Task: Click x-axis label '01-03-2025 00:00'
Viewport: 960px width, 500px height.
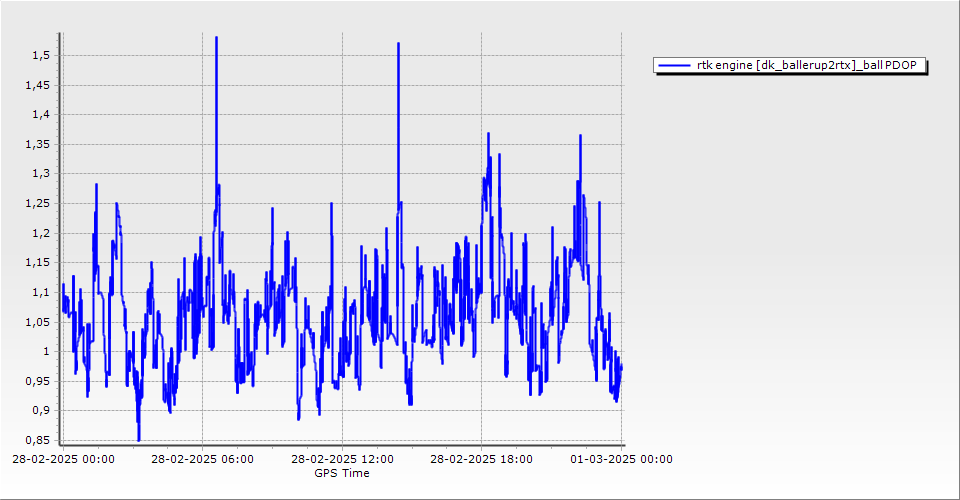Action: pos(621,459)
